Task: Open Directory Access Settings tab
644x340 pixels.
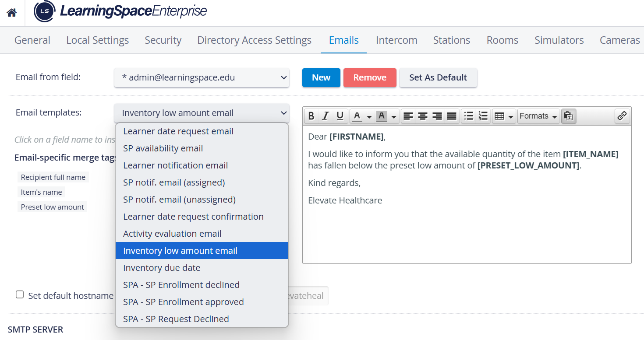Action: (255, 40)
